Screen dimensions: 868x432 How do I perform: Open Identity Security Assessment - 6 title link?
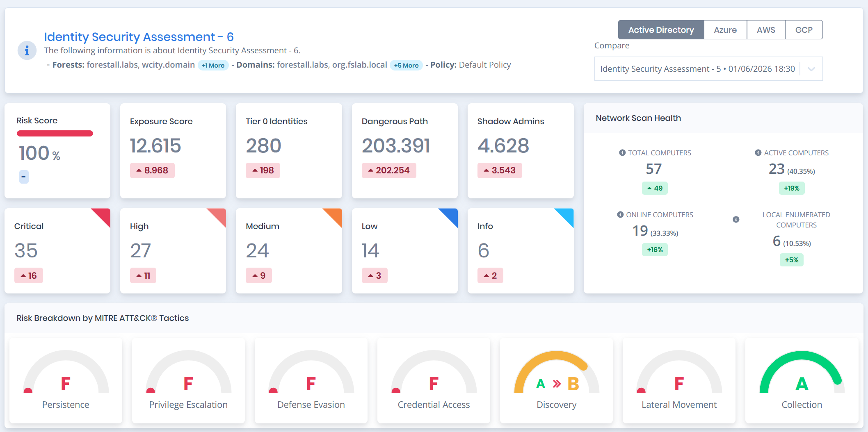pos(139,37)
